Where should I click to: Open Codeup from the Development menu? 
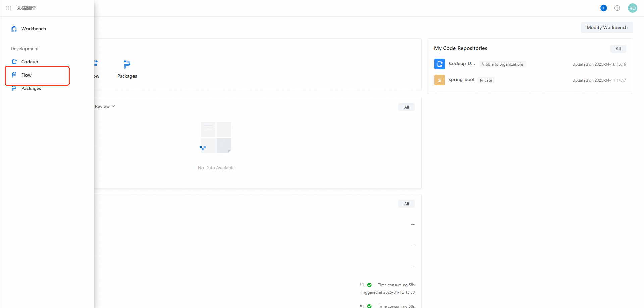30,62
